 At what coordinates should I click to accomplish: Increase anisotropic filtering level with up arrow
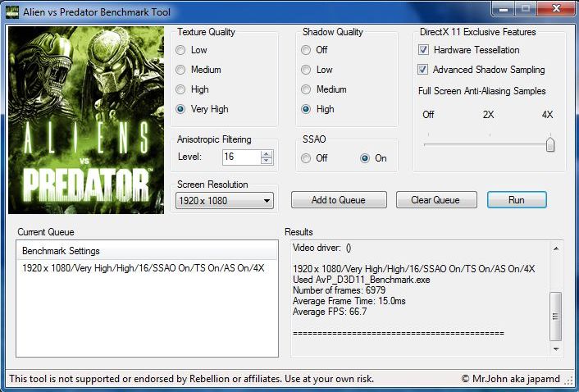pyautogui.click(x=267, y=153)
